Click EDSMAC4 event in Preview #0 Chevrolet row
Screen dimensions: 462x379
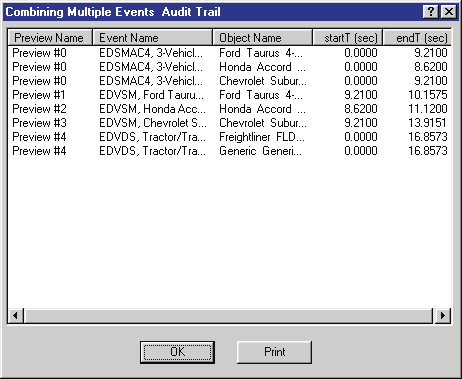tap(151, 81)
